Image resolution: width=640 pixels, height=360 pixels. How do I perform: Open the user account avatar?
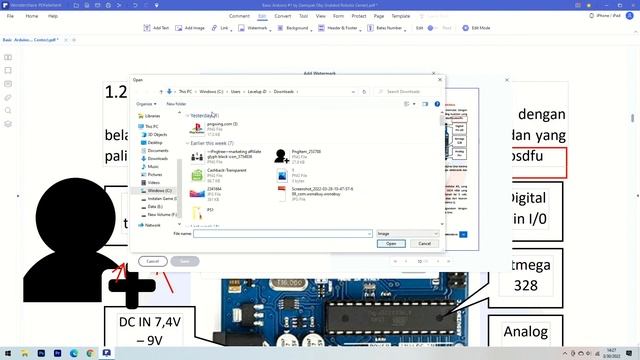(x=630, y=16)
